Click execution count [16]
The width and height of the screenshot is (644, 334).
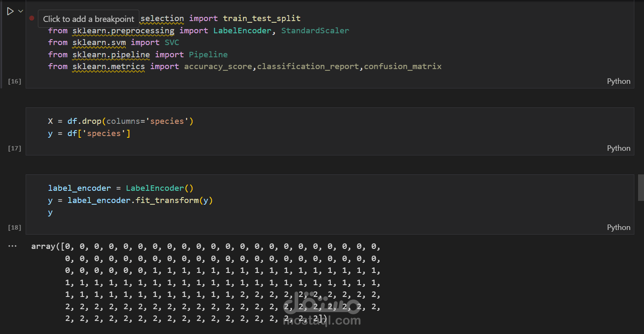(15, 81)
